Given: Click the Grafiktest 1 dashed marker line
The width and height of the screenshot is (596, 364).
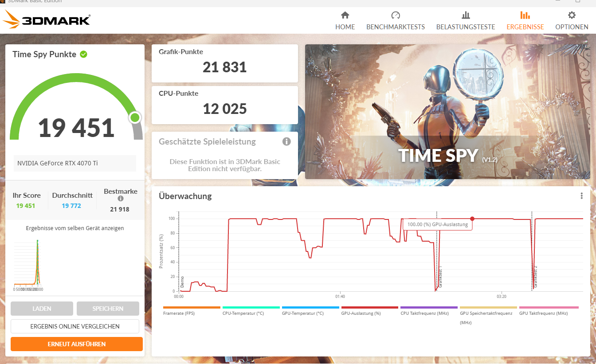Looking at the screenshot, I should pos(437,251).
